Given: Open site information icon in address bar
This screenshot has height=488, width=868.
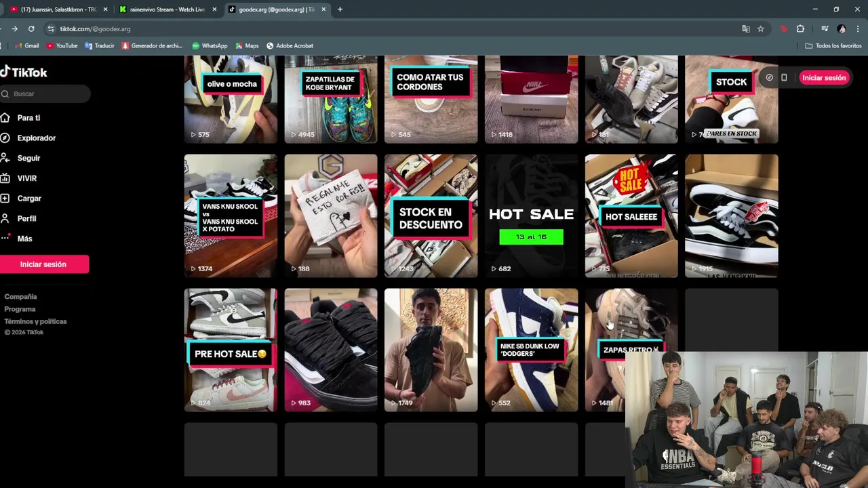Looking at the screenshot, I should (x=50, y=29).
